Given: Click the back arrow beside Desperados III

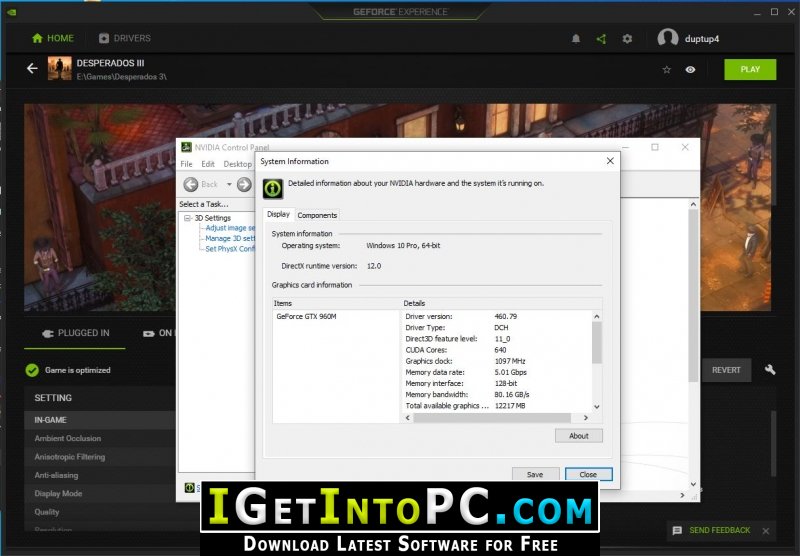Looking at the screenshot, I should 32,68.
